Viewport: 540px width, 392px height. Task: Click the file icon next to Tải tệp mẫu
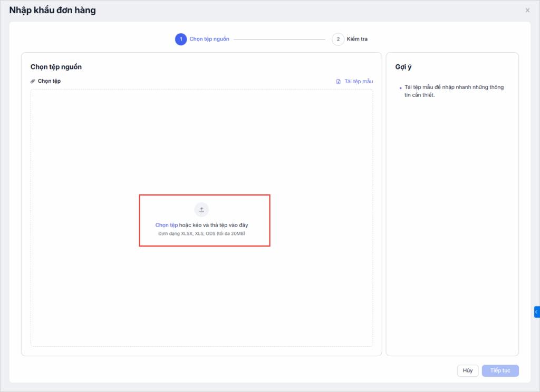[x=339, y=82]
